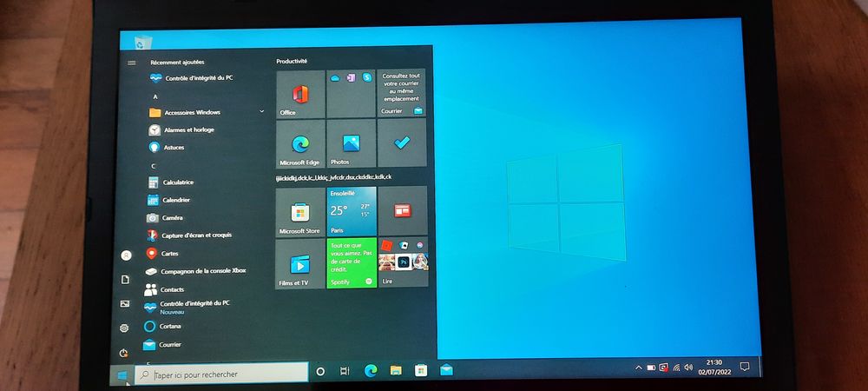Open the red News tile
The height and width of the screenshot is (391, 868).
[x=403, y=211]
